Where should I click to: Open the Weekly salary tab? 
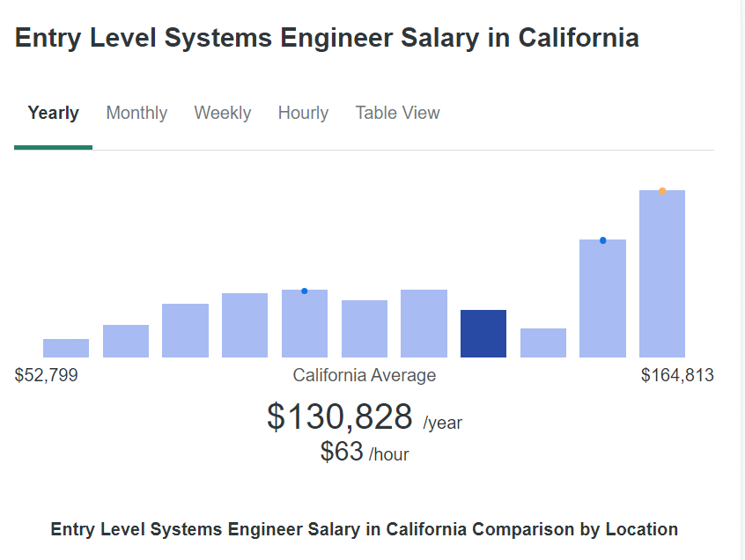(223, 113)
